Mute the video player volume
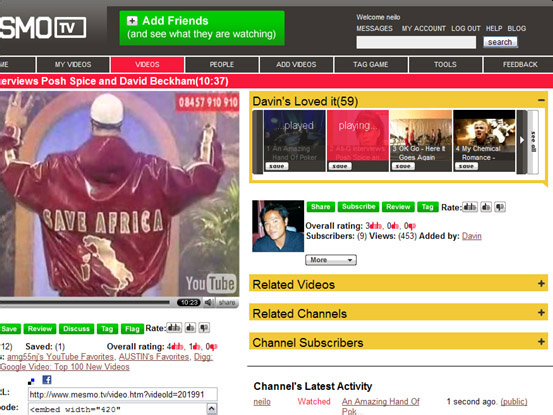Viewport: 553px width, 415px height. [x=209, y=303]
